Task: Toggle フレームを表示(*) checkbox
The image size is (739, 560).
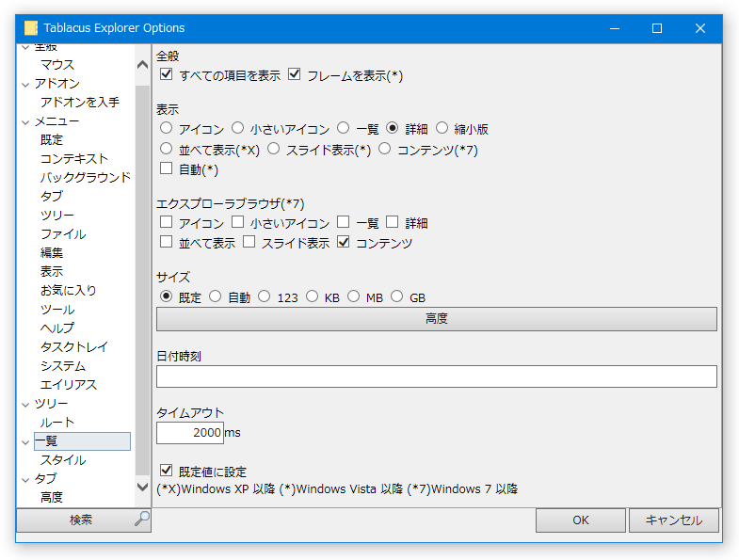Action: point(294,74)
